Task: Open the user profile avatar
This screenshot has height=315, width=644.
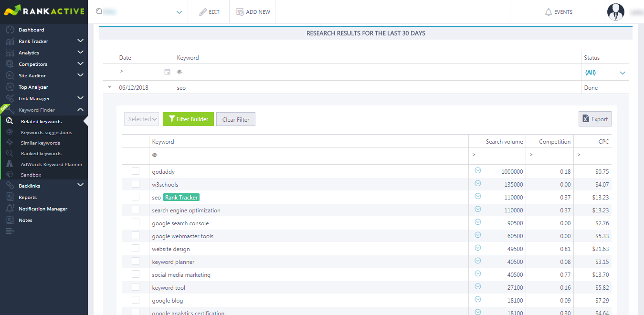Action: (616, 12)
